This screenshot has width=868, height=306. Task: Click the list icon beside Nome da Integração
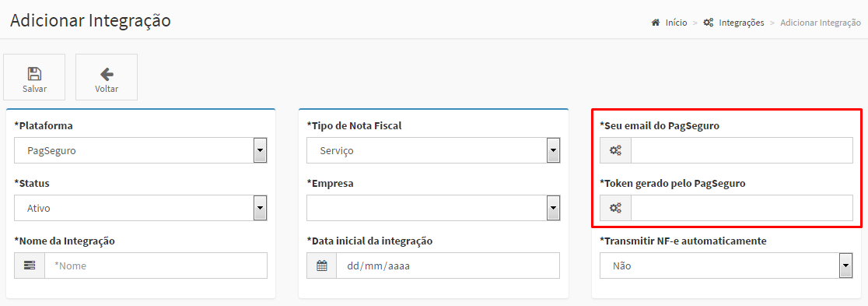[x=30, y=266]
